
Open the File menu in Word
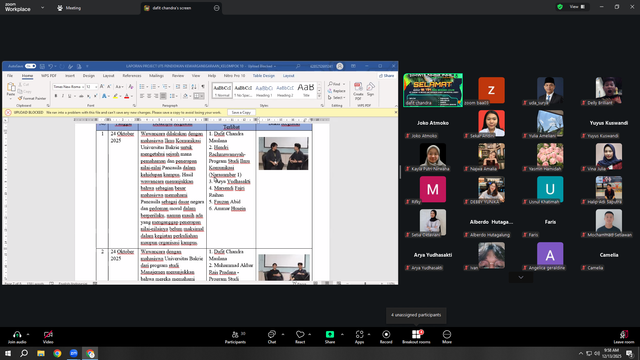coord(10,76)
